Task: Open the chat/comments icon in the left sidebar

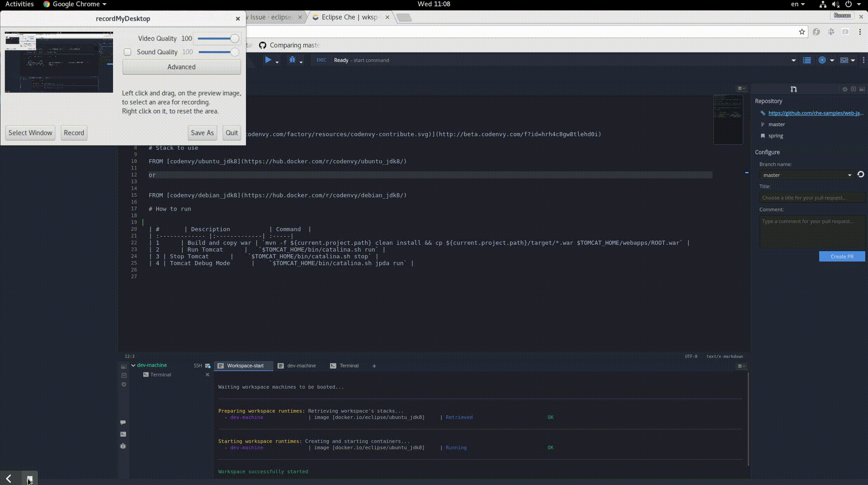Action: click(x=123, y=422)
